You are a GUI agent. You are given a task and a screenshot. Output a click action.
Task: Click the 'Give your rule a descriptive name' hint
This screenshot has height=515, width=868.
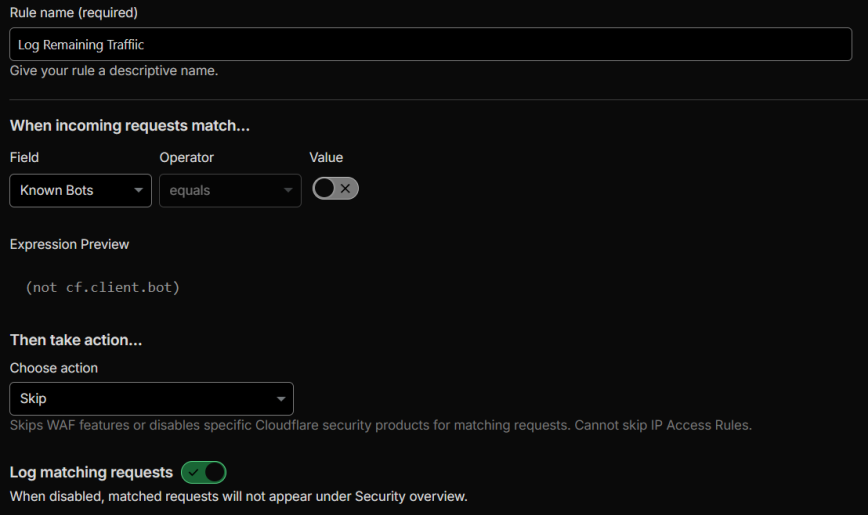(113, 71)
